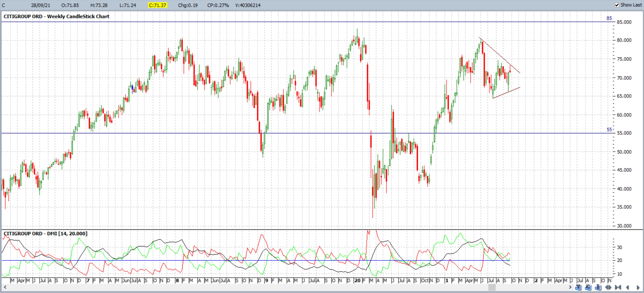
Task: Click the scrollbar left arrow
Action: 5,287
